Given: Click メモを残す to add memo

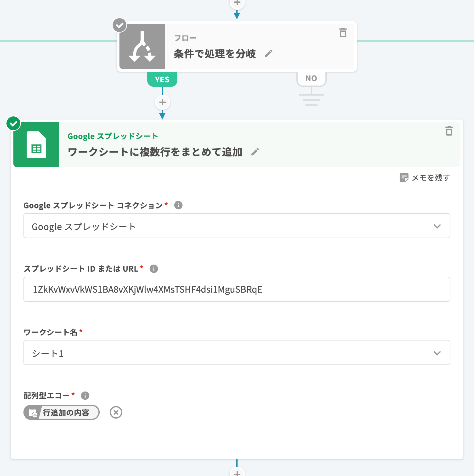Looking at the screenshot, I should 425,177.
